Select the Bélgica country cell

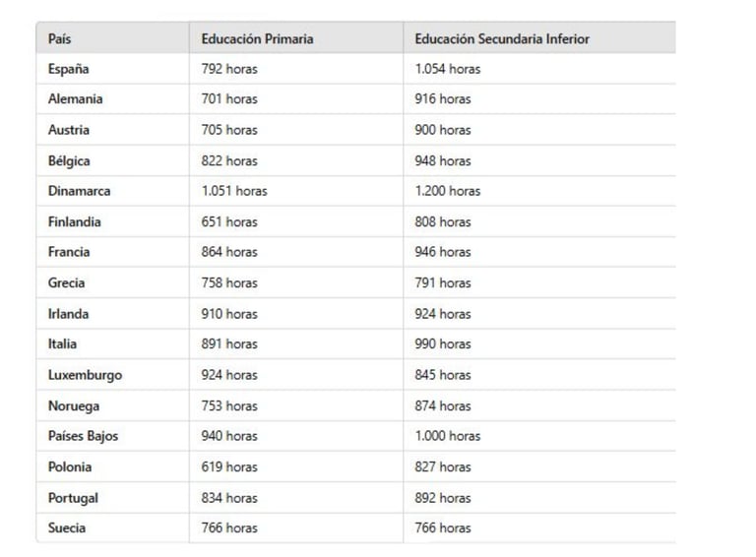[69, 160]
